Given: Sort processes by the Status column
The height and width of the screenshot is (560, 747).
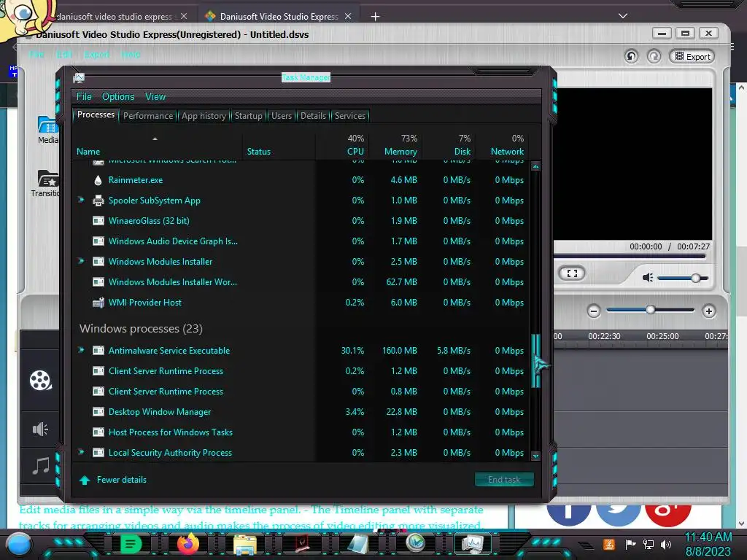Looking at the screenshot, I should (279, 145).
